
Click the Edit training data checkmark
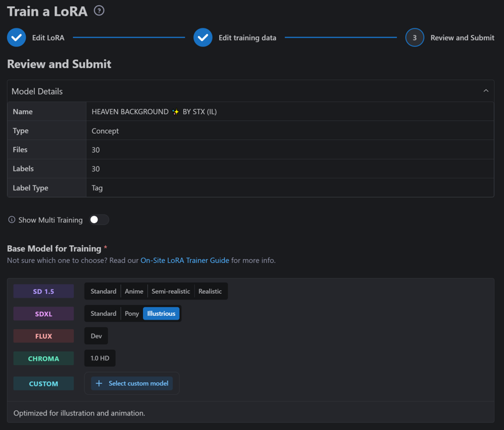point(203,37)
